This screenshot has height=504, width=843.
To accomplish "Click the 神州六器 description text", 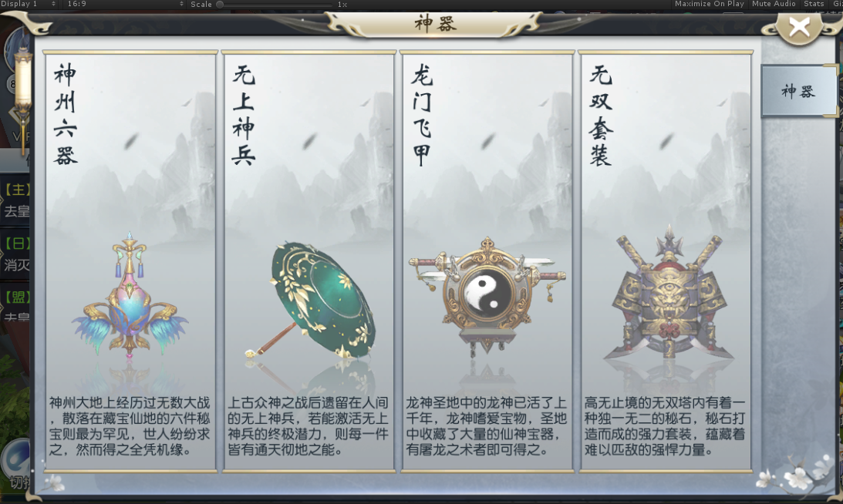I will [130, 426].
